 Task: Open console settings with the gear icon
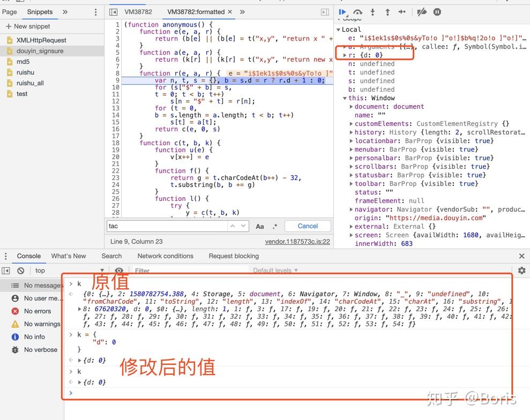[521, 271]
